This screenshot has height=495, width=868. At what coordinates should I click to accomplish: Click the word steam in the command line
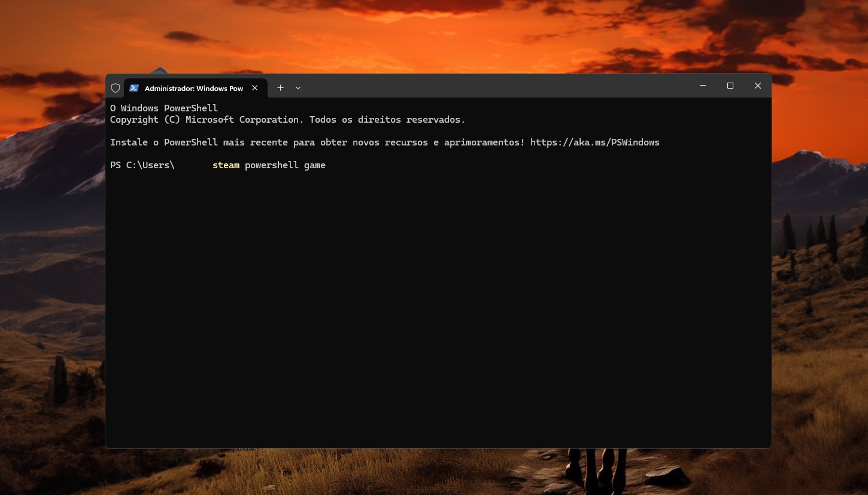226,165
